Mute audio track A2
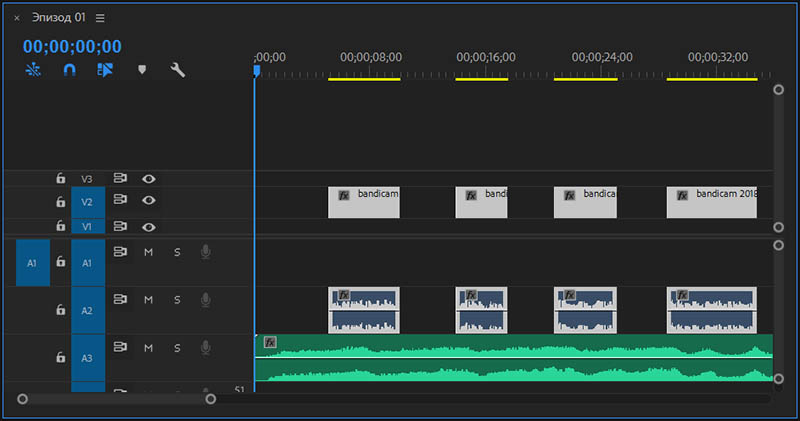The image size is (800, 421). click(148, 300)
